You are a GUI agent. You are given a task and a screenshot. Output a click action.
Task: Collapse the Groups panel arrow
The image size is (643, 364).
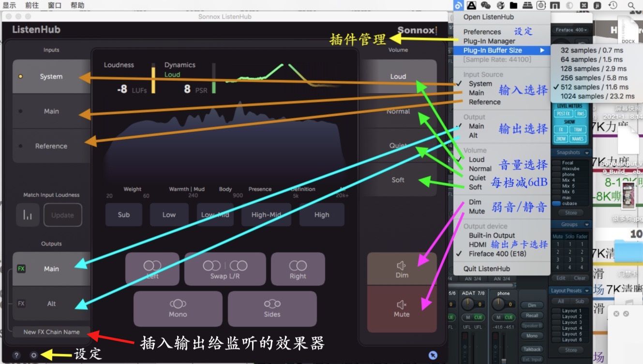click(587, 224)
